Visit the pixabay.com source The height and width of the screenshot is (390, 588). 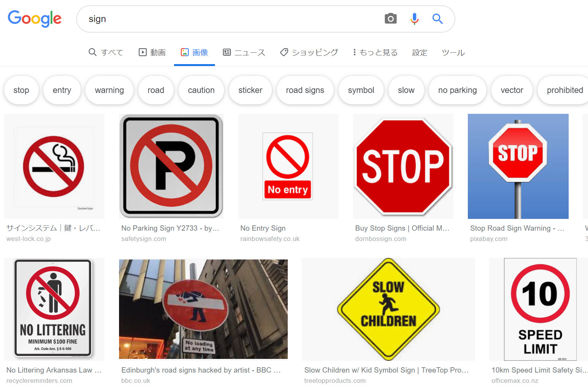(x=489, y=239)
